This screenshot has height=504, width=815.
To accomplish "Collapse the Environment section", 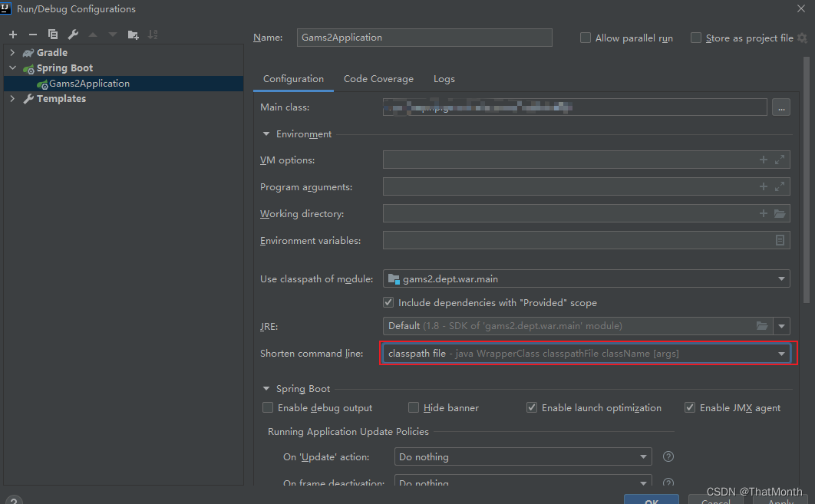I will [x=266, y=134].
